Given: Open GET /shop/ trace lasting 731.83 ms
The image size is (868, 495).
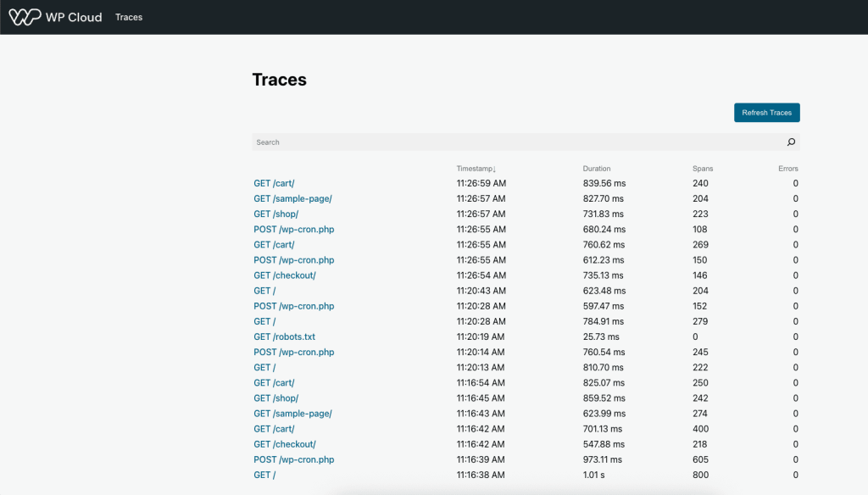Looking at the screenshot, I should click(x=275, y=214).
